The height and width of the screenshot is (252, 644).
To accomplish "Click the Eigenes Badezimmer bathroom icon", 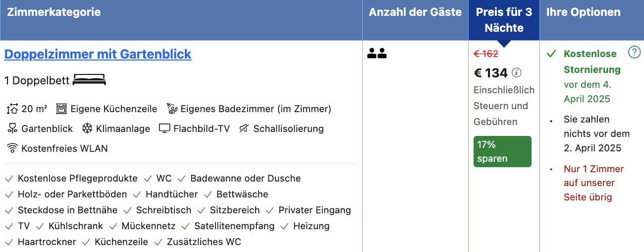I will coord(172,109).
